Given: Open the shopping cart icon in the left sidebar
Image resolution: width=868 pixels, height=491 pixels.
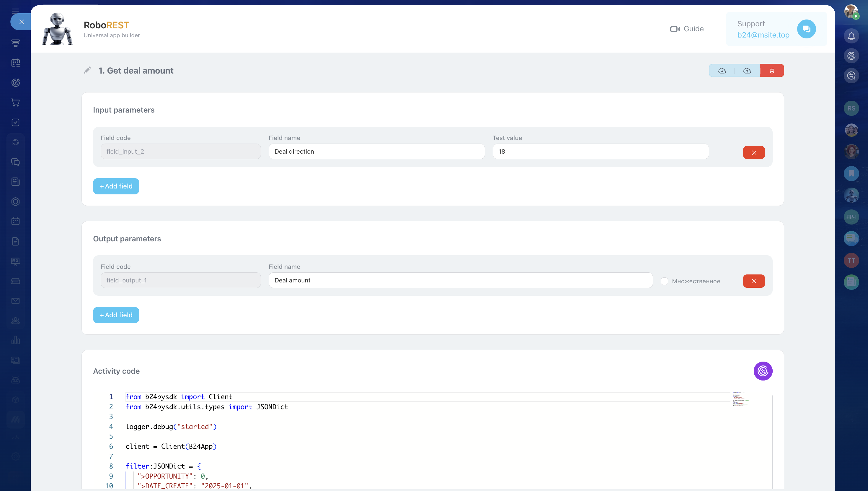Looking at the screenshot, I should click(x=15, y=103).
